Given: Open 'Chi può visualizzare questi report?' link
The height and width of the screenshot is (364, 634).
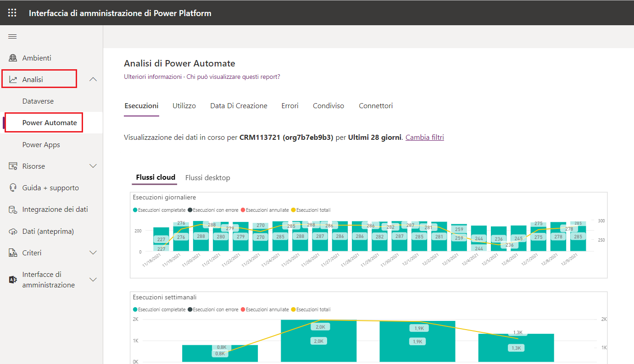Looking at the screenshot, I should pyautogui.click(x=233, y=77).
